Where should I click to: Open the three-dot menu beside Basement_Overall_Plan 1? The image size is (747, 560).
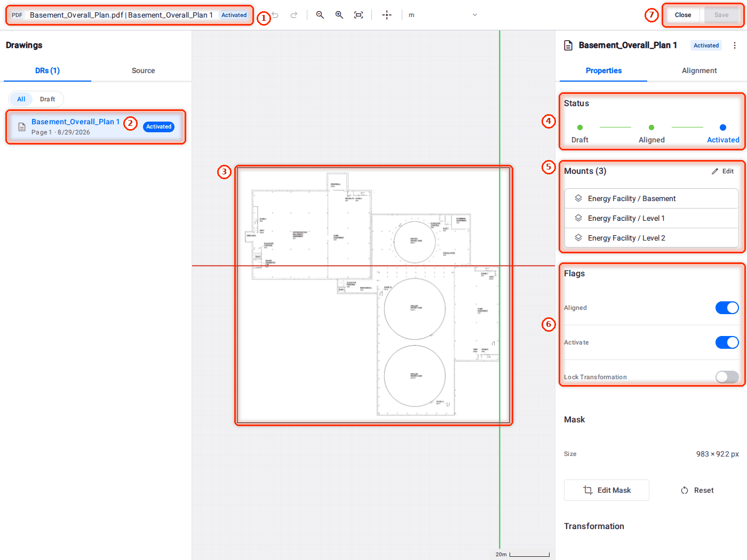pyautogui.click(x=735, y=45)
